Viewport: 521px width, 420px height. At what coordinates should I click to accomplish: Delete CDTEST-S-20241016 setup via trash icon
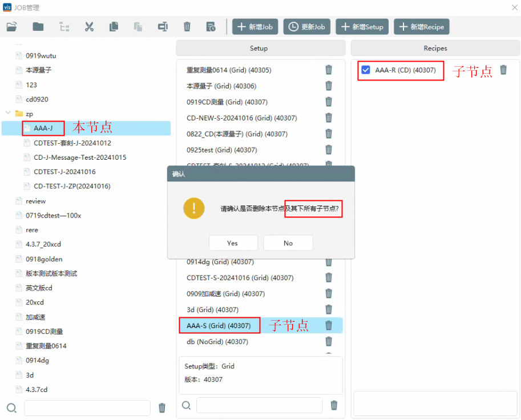coord(329,277)
